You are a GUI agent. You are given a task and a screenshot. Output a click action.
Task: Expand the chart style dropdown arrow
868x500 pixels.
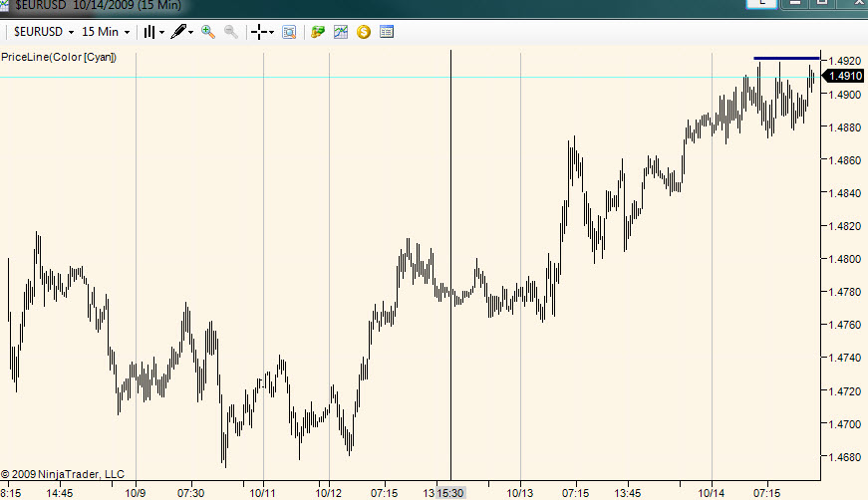point(161,33)
